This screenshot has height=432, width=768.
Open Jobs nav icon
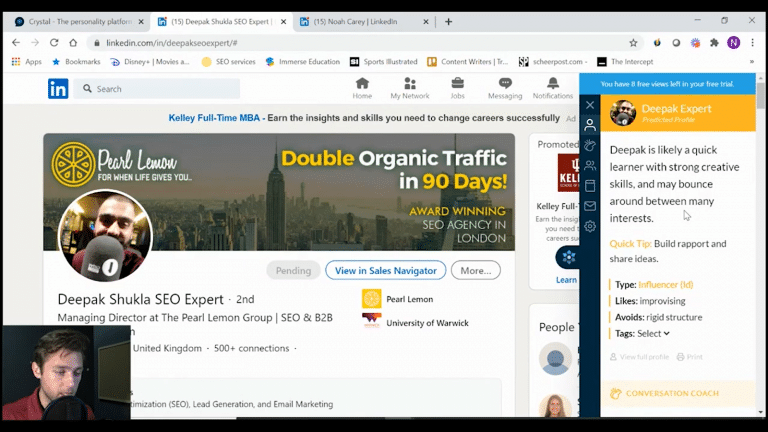(x=457, y=89)
